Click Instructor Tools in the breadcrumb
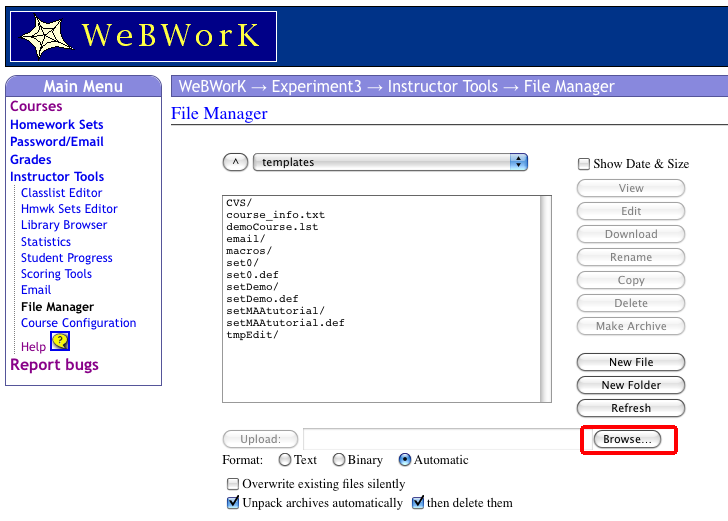This screenshot has height=521, width=728. pyautogui.click(x=442, y=86)
